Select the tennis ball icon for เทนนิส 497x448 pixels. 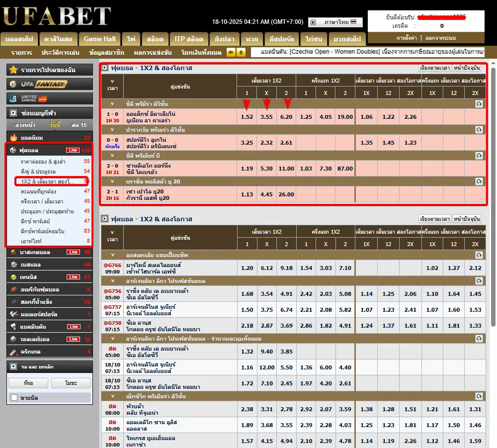[x=13, y=277]
